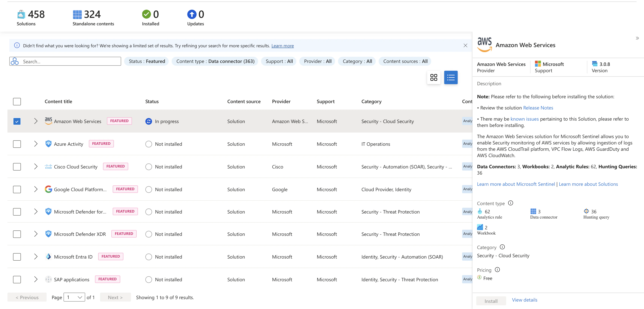Dismiss the limited search results notification
Screen dimensions: 644x309
[x=465, y=45]
